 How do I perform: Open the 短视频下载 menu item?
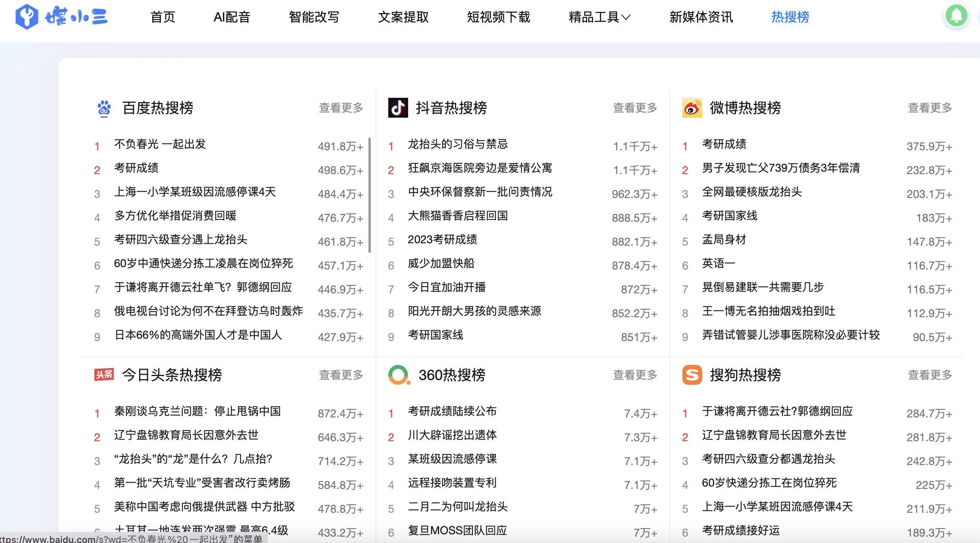coord(499,17)
